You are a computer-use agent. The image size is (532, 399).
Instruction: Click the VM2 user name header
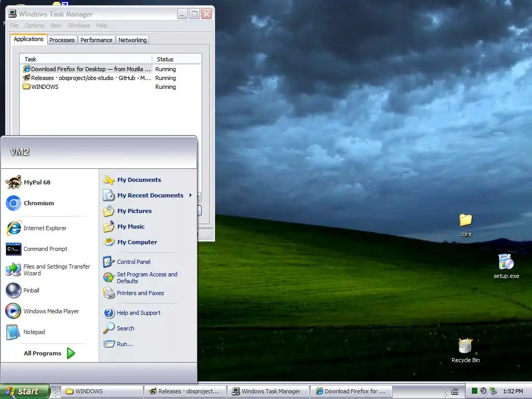coord(20,152)
